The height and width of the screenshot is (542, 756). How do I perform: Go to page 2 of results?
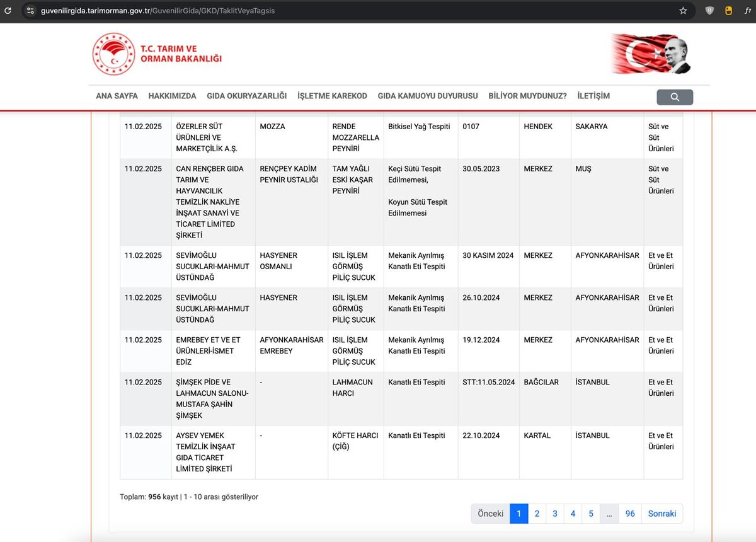537,514
